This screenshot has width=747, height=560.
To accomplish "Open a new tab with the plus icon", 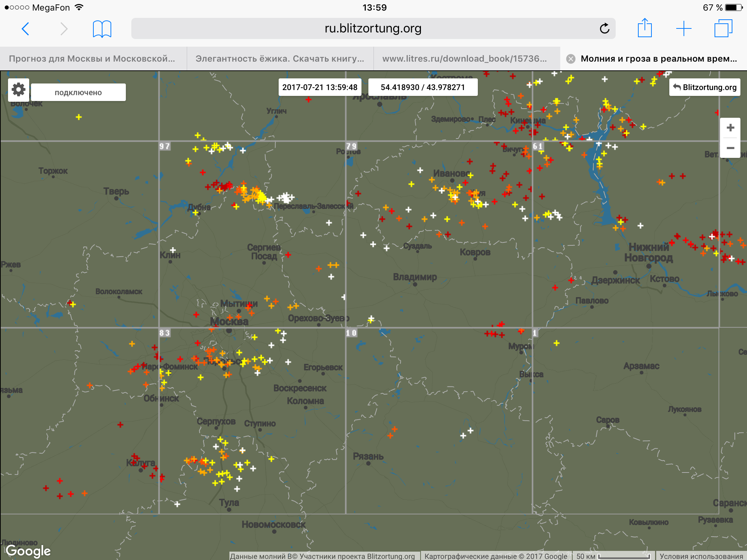I will [x=684, y=28].
